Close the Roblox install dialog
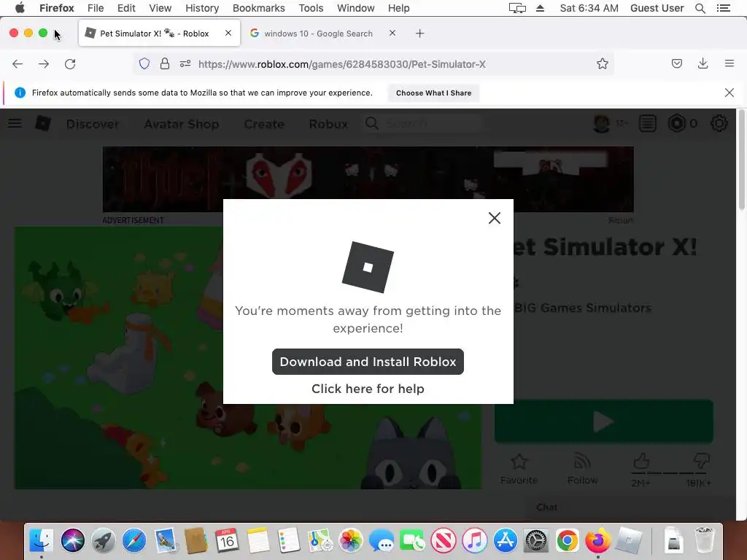This screenshot has width=747, height=560. [x=495, y=218]
